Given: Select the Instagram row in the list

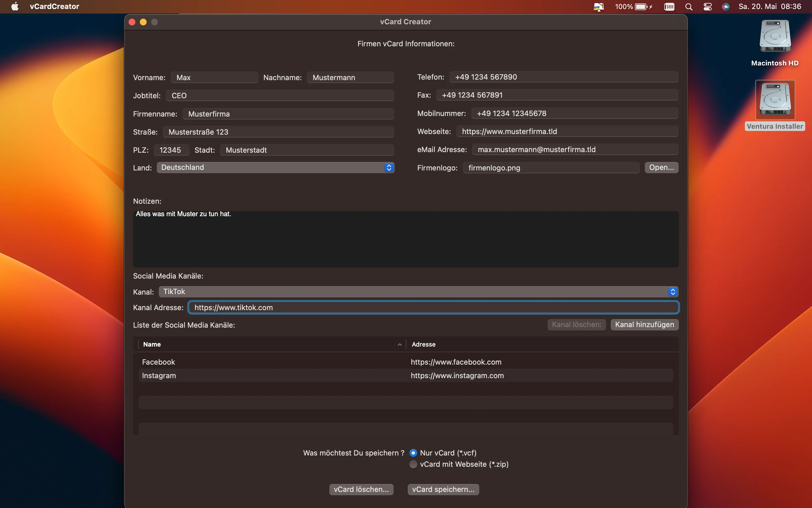Looking at the screenshot, I should click(x=406, y=375).
